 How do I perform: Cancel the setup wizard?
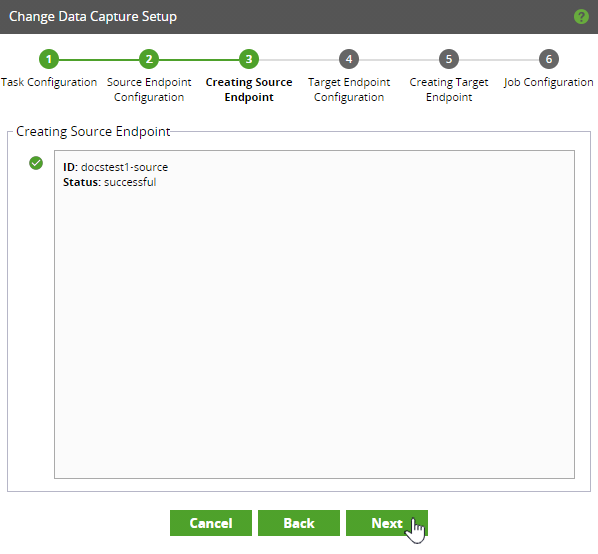click(211, 523)
